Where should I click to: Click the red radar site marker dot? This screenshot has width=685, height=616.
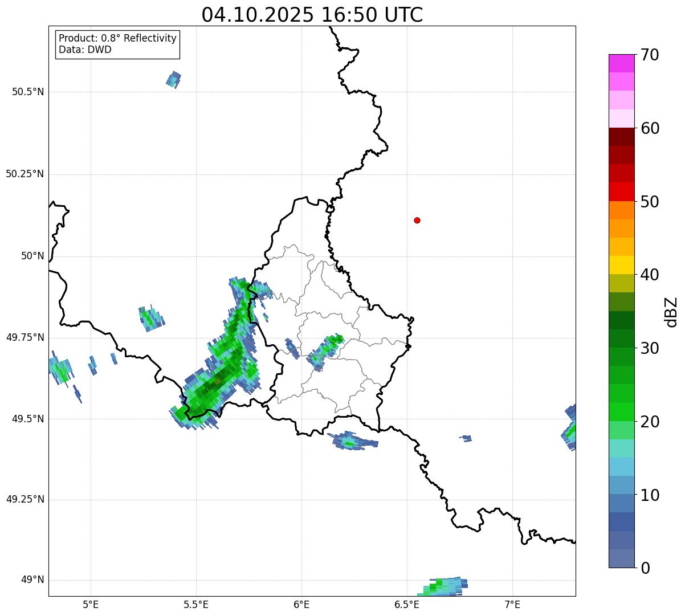[417, 220]
